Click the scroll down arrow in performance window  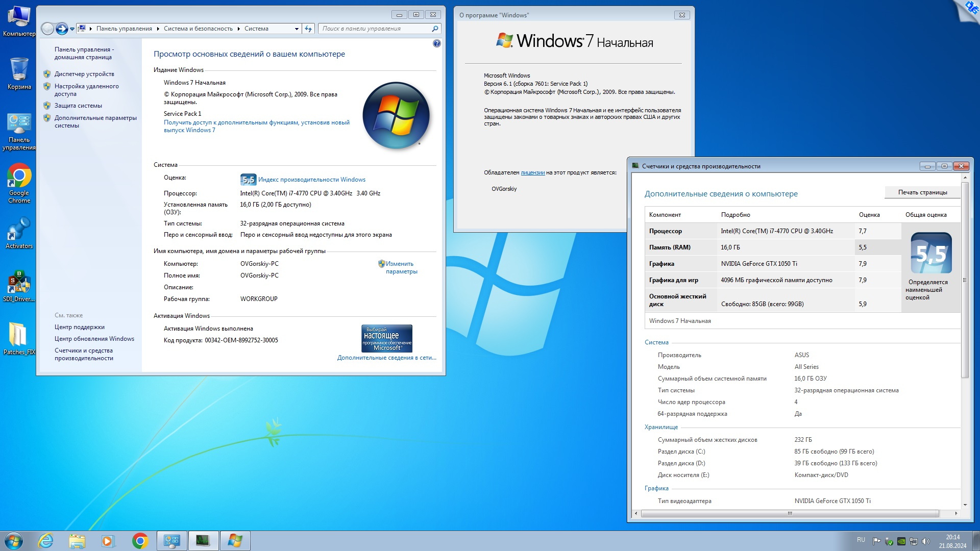pos(965,505)
